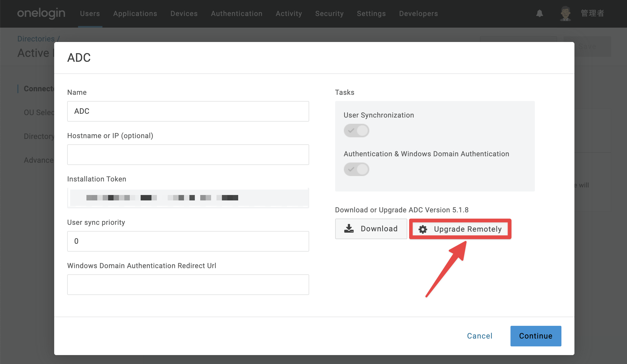Viewport: 627px width, 364px height.
Task: Toggle Authentication & Windows Domain Authentication switch
Action: (356, 169)
